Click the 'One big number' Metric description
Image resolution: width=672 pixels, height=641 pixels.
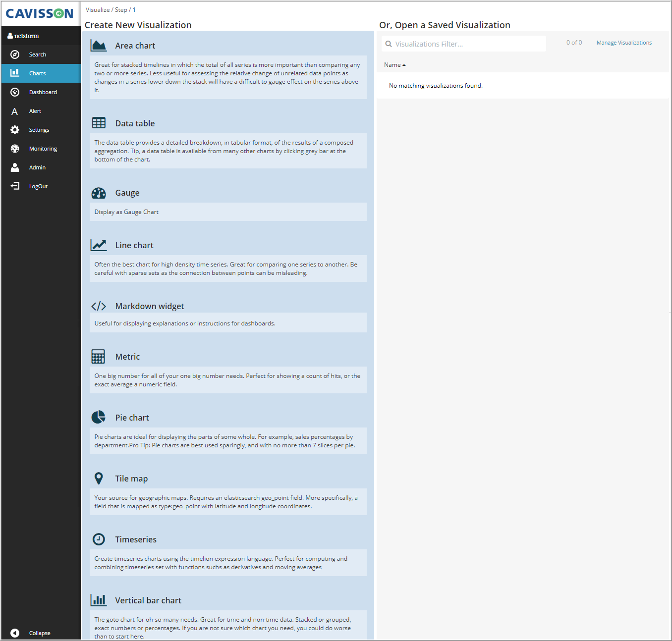227,380
